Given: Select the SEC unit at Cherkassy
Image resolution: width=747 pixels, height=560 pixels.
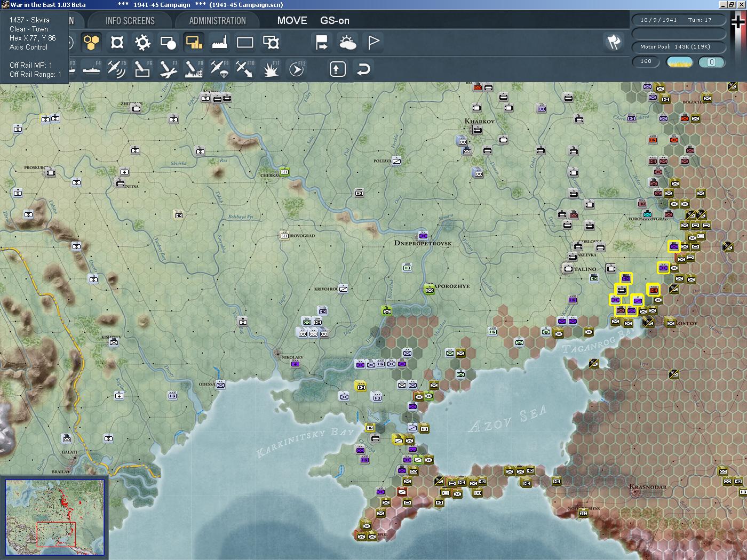Looking at the screenshot, I should [284, 172].
